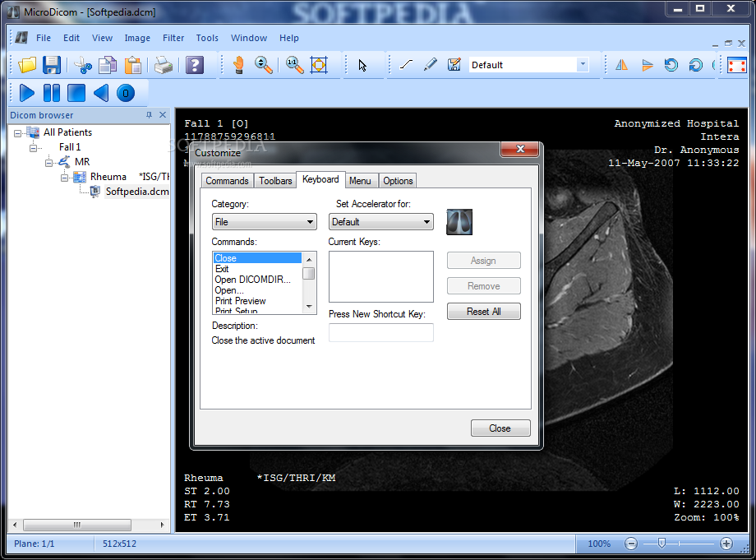
Task: Stop playback with the Stop button
Action: click(x=76, y=93)
